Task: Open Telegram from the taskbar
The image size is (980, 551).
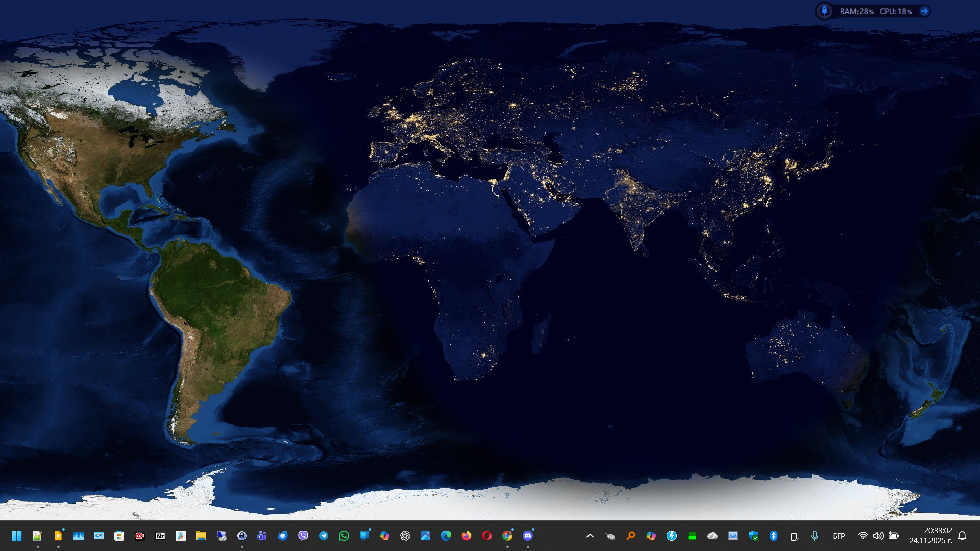Action: pos(324,536)
